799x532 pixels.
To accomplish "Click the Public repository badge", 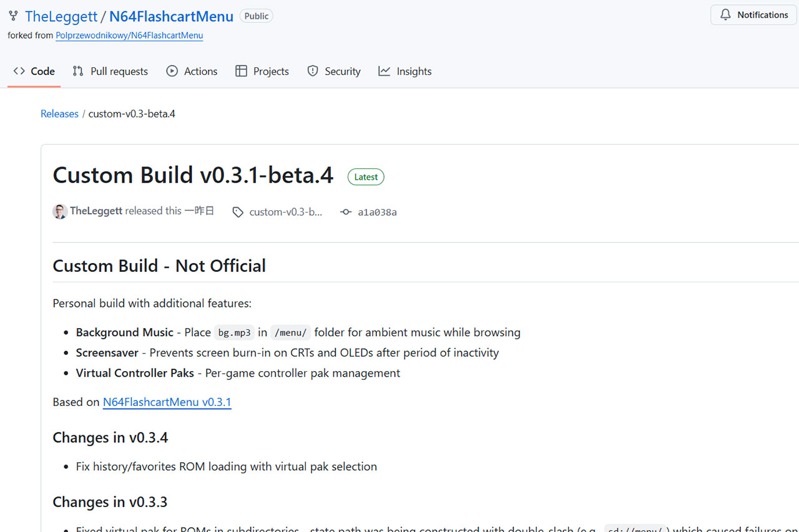I will 256,16.
